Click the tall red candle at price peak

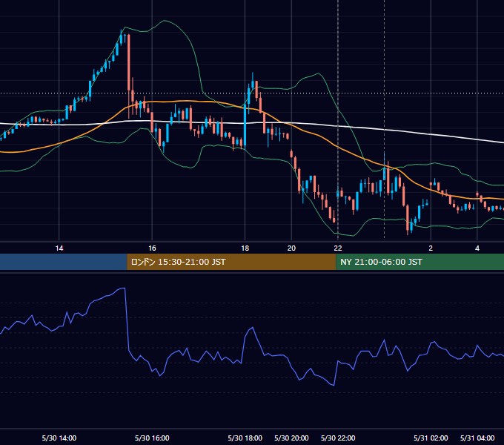(129, 63)
